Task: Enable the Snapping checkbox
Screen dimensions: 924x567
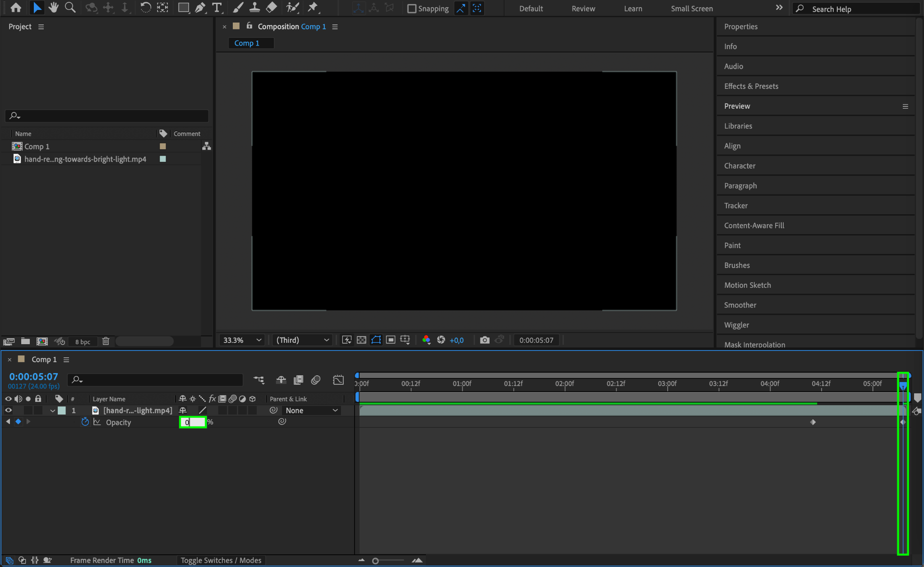Action: 411,9
